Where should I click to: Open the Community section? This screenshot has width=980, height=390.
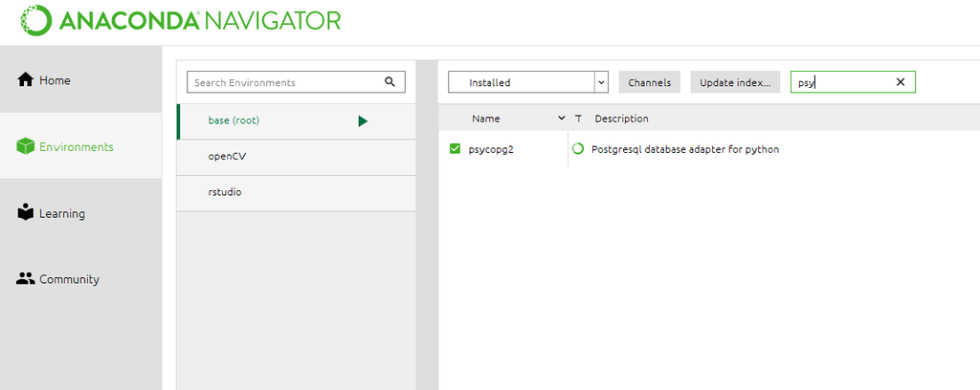pos(80,279)
